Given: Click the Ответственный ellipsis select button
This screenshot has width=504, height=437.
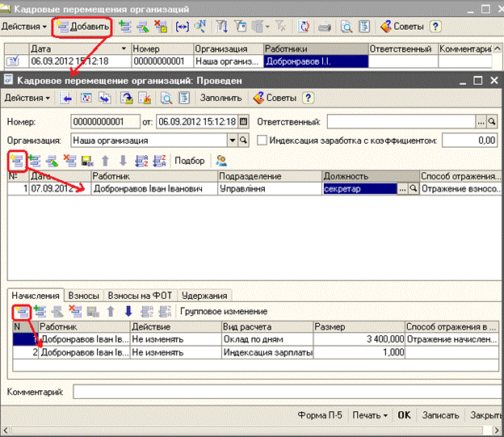Looking at the screenshot, I should click(x=481, y=122).
